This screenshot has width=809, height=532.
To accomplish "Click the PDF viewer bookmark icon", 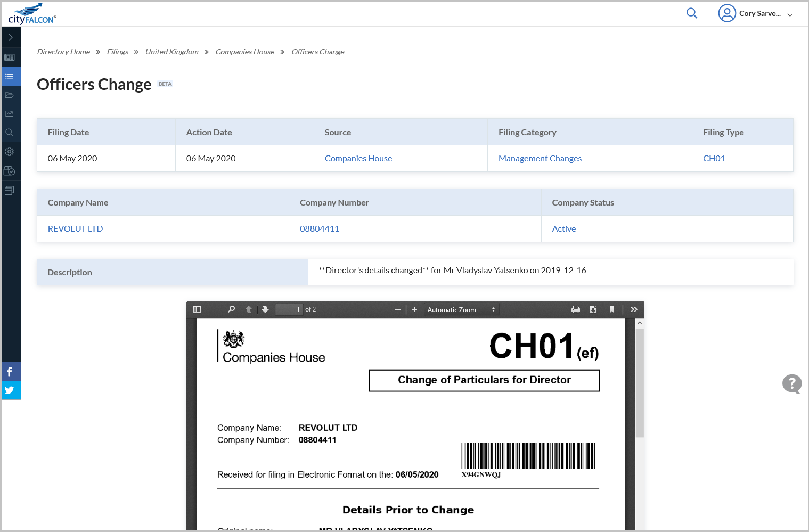I will point(612,309).
